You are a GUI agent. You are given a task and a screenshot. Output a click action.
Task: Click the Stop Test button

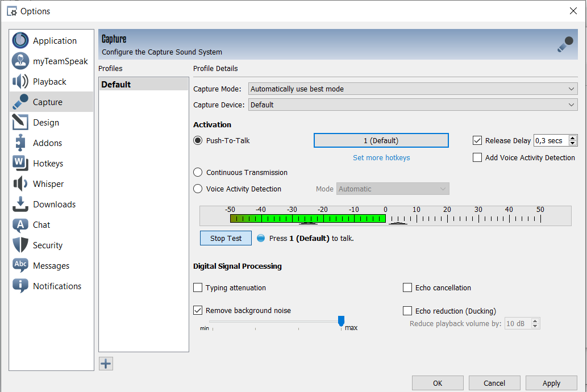point(226,238)
